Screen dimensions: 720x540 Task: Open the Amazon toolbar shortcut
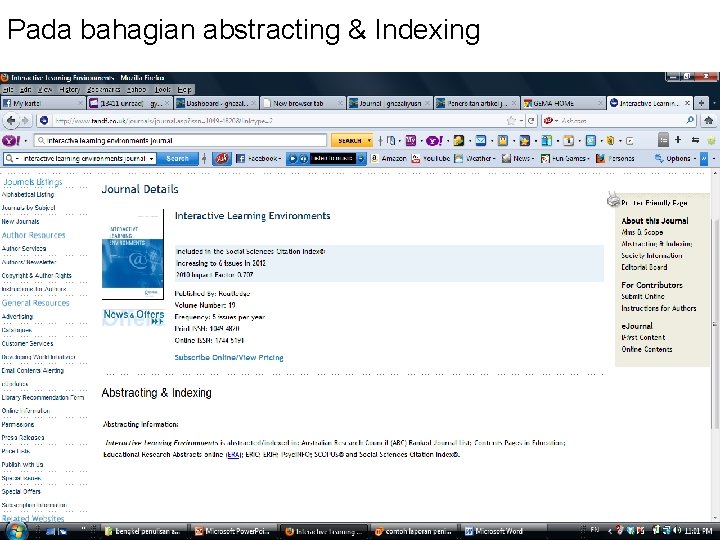click(388, 158)
